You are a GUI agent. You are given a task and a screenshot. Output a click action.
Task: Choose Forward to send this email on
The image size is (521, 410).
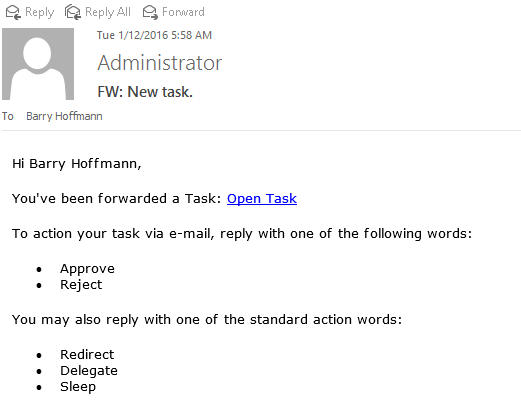click(x=183, y=12)
